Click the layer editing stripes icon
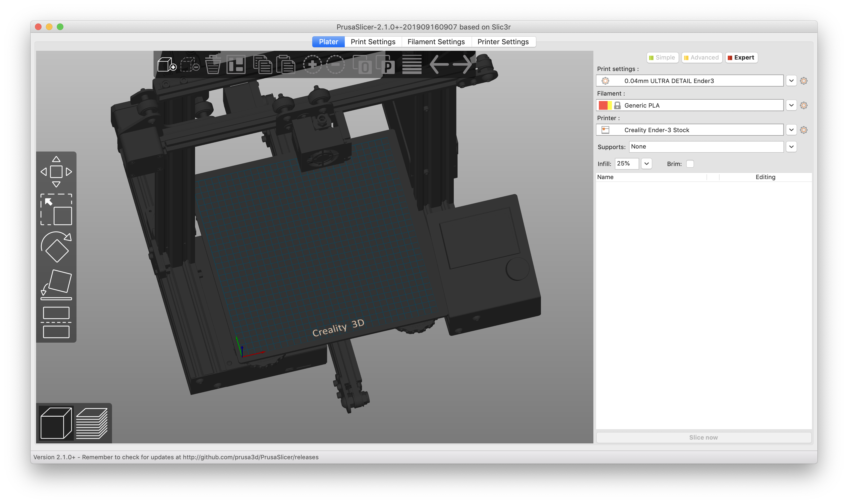This screenshot has height=504, width=848. click(412, 64)
